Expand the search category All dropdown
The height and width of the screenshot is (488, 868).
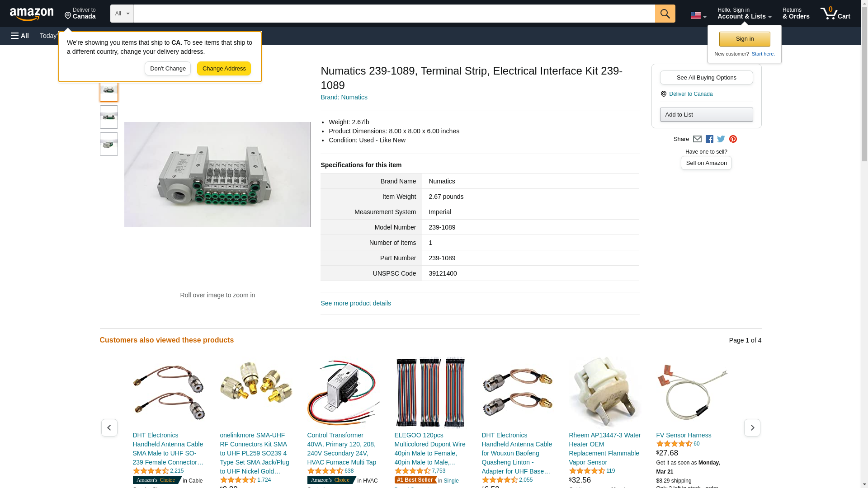(122, 14)
